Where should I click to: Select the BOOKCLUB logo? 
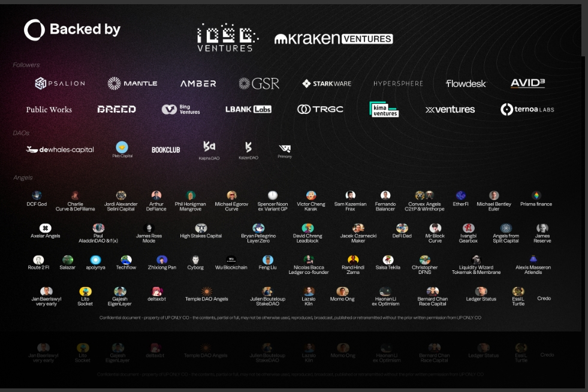coord(166,150)
